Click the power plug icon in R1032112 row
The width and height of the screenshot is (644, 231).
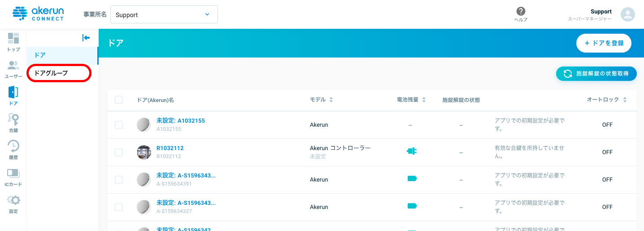point(411,151)
